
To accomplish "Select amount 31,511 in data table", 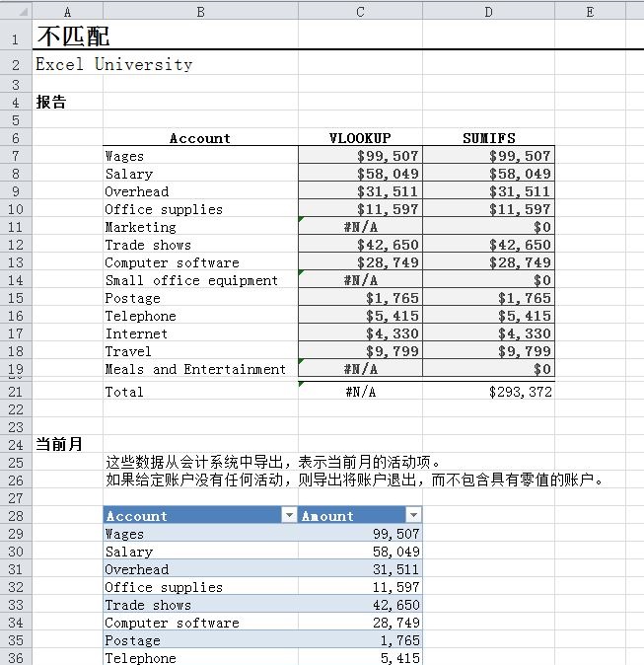I will (x=360, y=569).
